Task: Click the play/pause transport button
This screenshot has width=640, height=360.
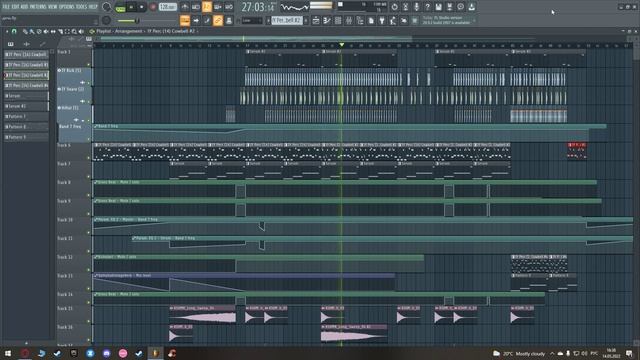Action: point(131,7)
